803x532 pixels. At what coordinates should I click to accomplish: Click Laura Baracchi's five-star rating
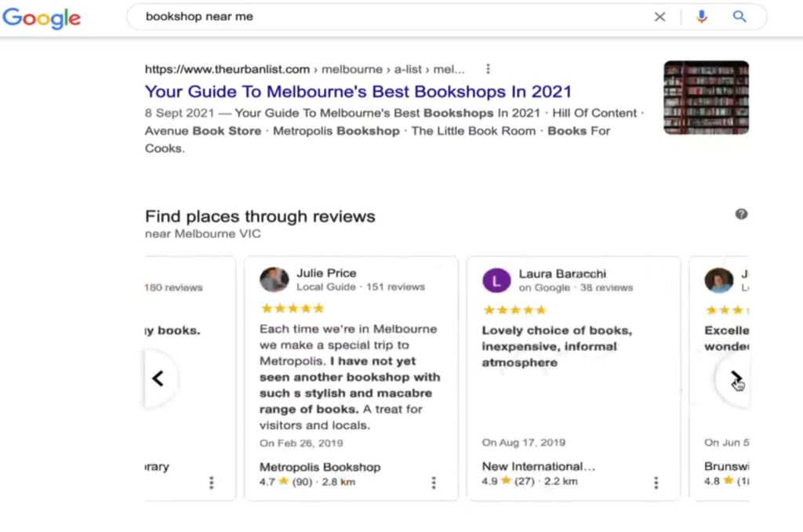(514, 310)
